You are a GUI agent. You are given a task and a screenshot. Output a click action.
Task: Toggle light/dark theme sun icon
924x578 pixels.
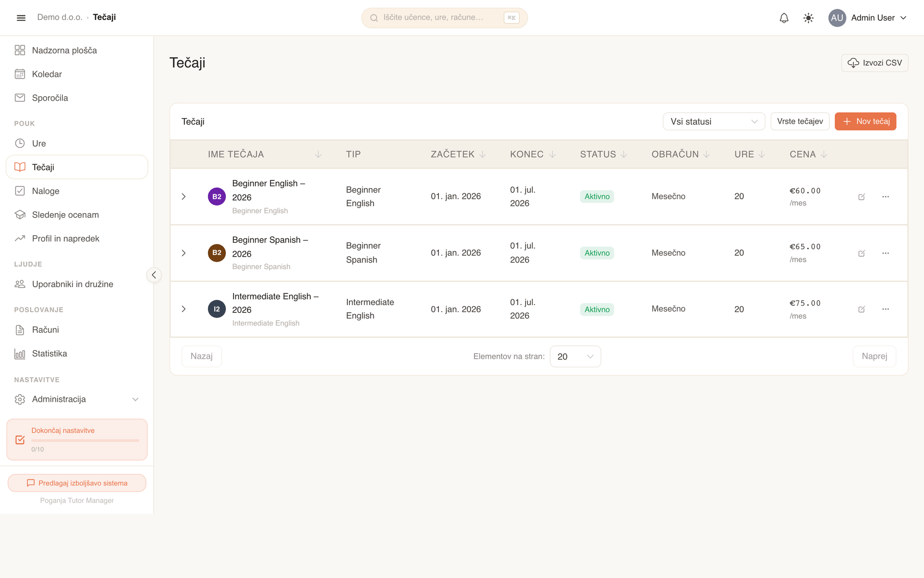[808, 18]
